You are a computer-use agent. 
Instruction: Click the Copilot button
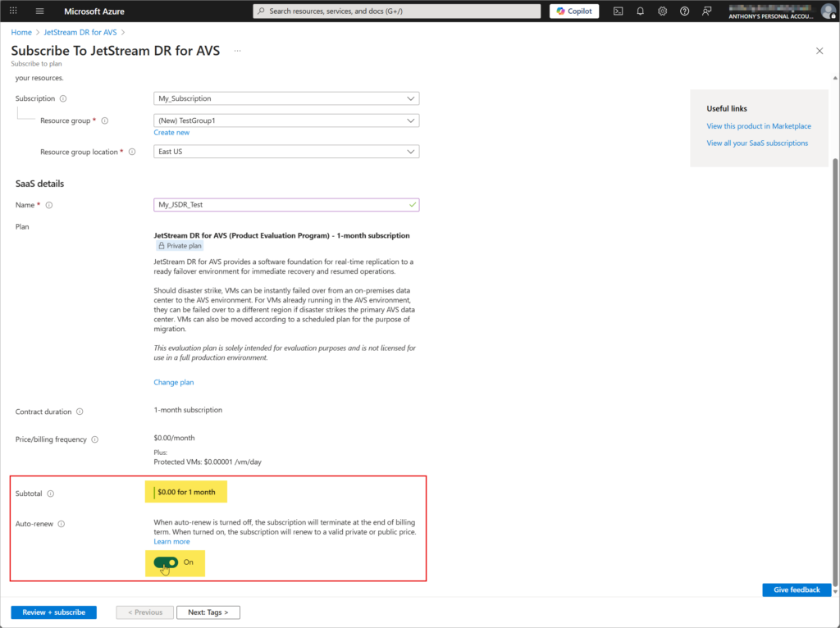click(573, 11)
